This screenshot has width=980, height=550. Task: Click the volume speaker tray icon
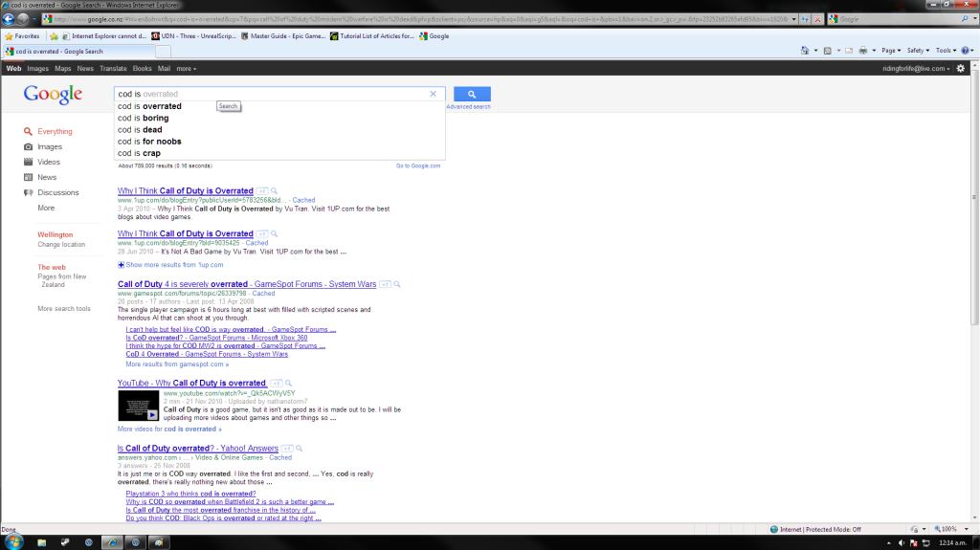point(902,543)
